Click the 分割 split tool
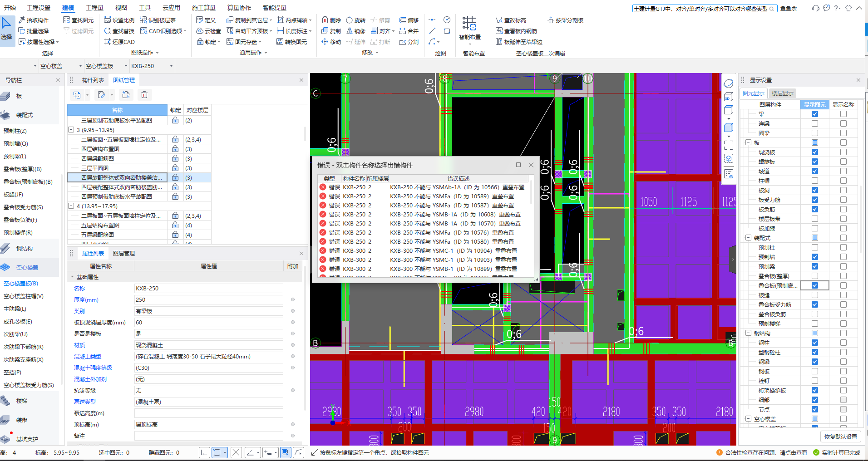The width and height of the screenshot is (868, 461). pos(409,42)
